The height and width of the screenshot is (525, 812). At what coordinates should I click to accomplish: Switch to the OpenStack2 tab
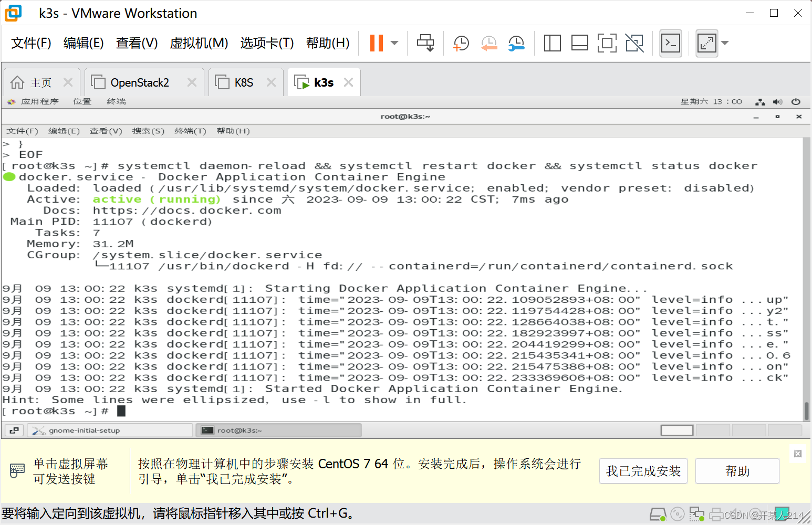point(140,82)
